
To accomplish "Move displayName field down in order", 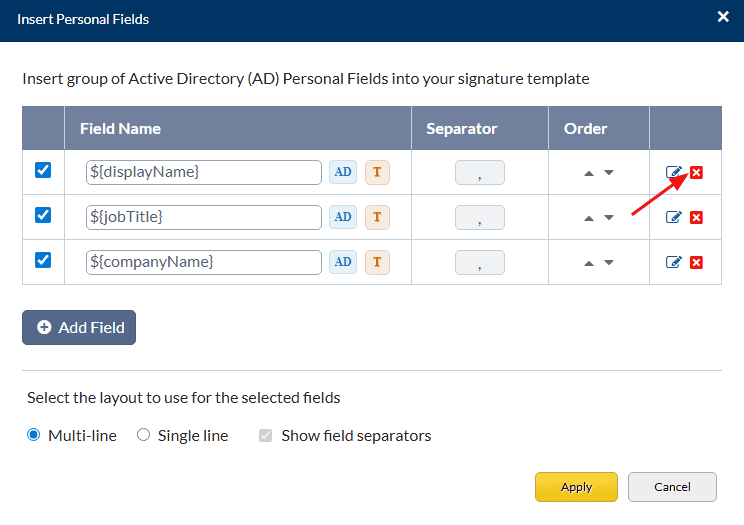I will point(609,173).
